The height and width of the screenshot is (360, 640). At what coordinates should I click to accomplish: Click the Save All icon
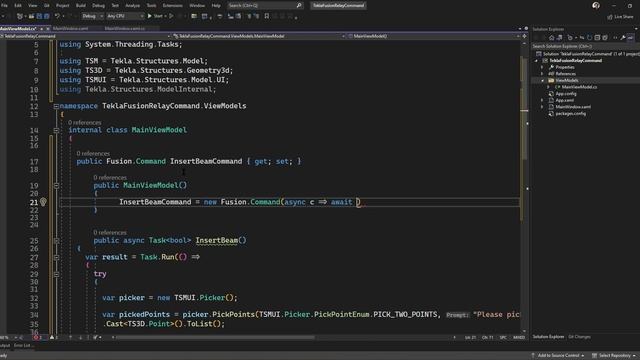pos(47,16)
